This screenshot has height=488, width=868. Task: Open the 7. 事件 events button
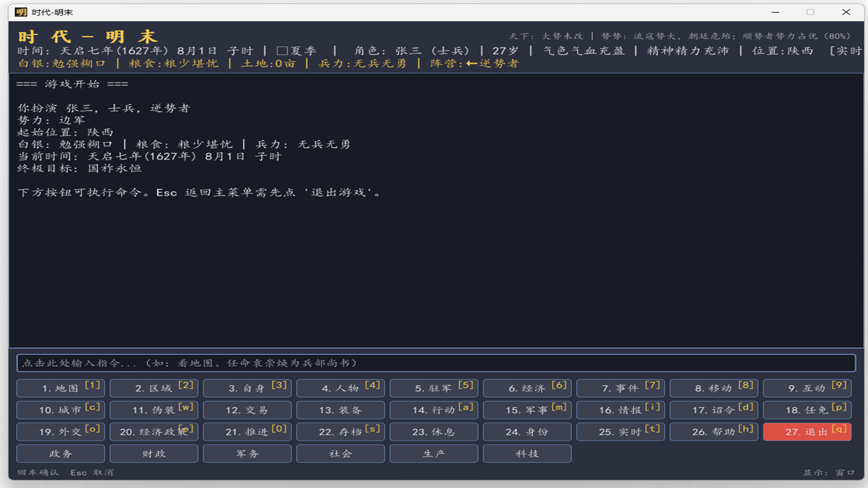tap(621, 388)
